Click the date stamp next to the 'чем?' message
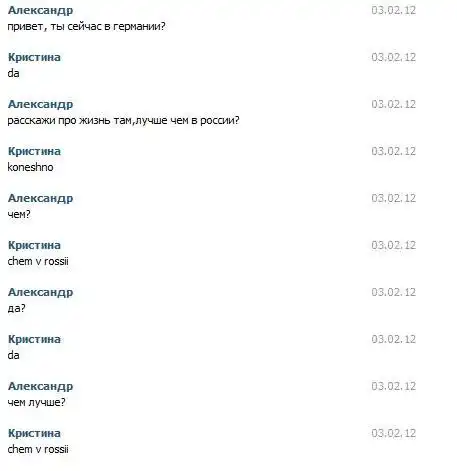Viewport: 457px width, 471px height. coord(394,198)
